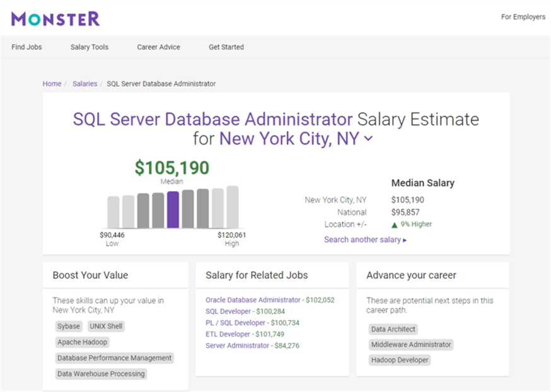Screen dimensions: 551x392
Task: Click the Monster logo
Action: 55,19
